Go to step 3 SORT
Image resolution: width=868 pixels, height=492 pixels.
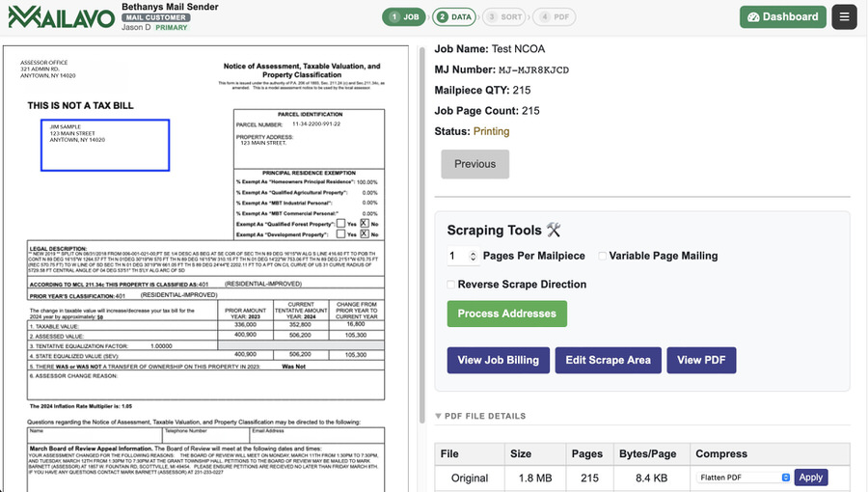click(504, 17)
